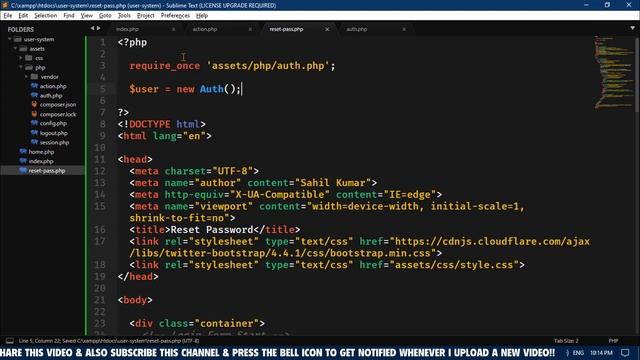Open the Preferences menu
This screenshot has height=360, width=640.
click(175, 16)
